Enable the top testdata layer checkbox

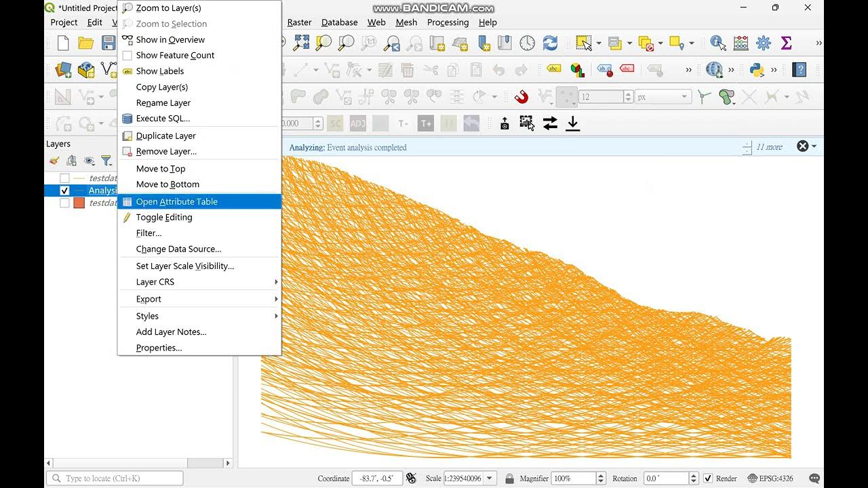64,178
